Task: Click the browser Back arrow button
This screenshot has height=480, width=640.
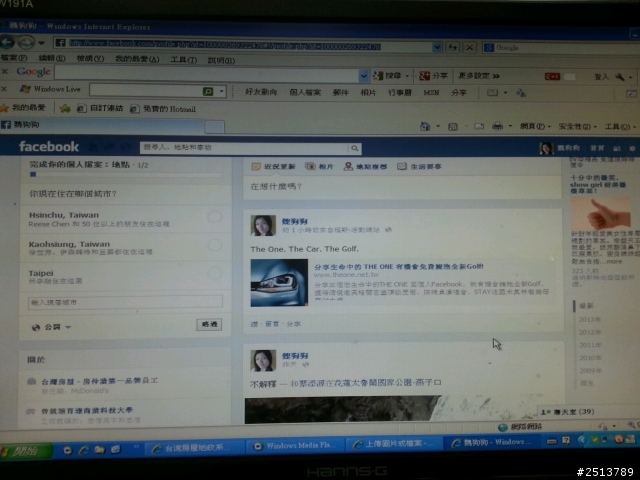Action: click(7, 42)
